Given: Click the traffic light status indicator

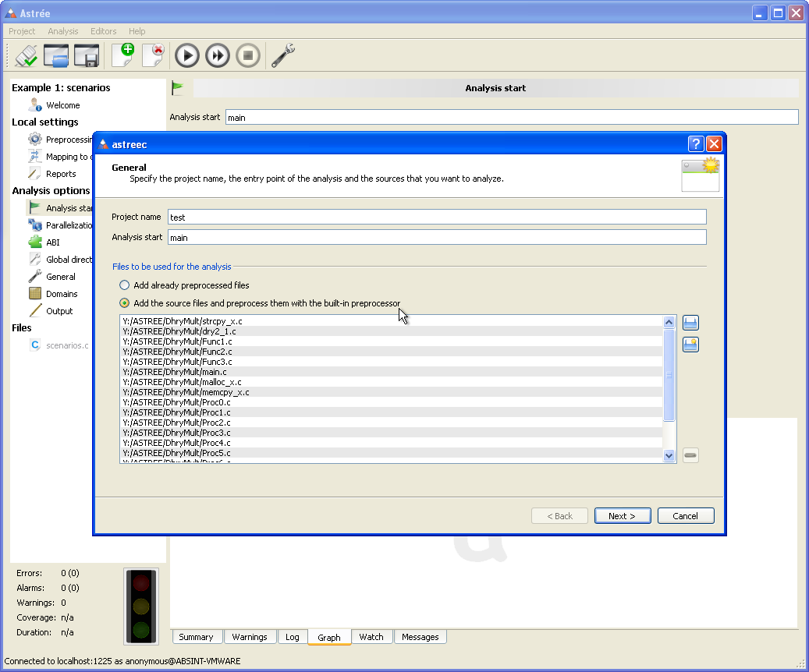Looking at the screenshot, I should tap(141, 607).
